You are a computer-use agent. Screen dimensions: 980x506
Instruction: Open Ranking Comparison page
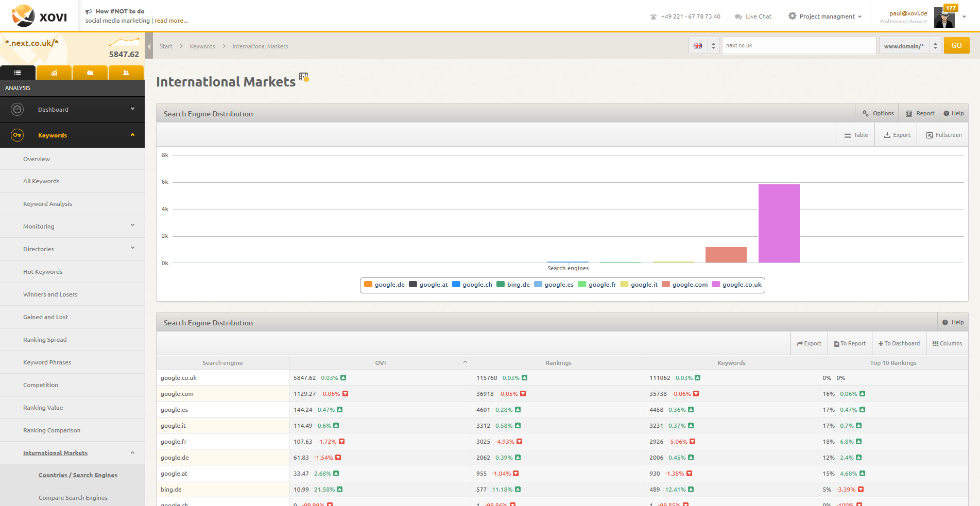[51, 430]
